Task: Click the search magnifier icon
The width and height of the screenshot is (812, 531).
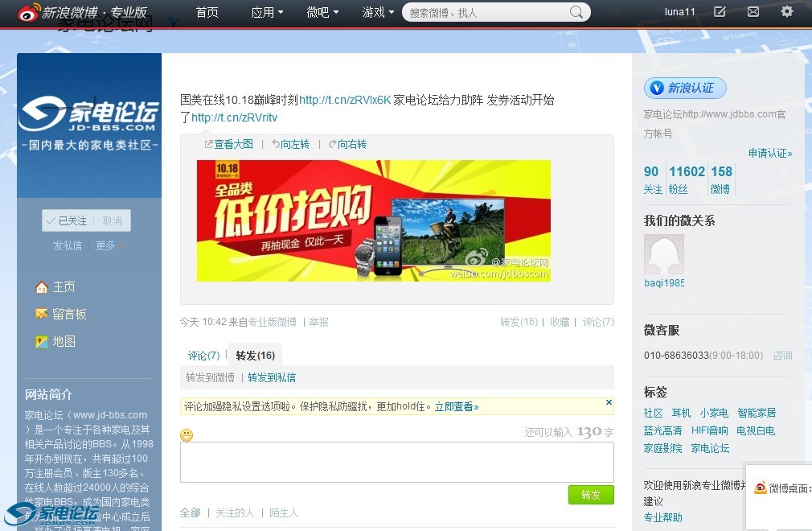Action: (576, 12)
